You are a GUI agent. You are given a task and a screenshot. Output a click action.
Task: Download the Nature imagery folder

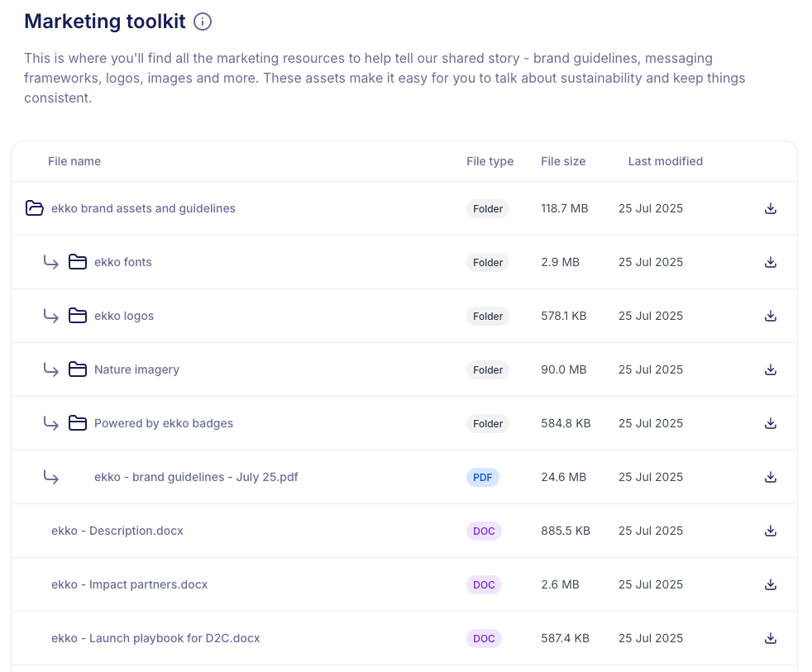tap(771, 369)
